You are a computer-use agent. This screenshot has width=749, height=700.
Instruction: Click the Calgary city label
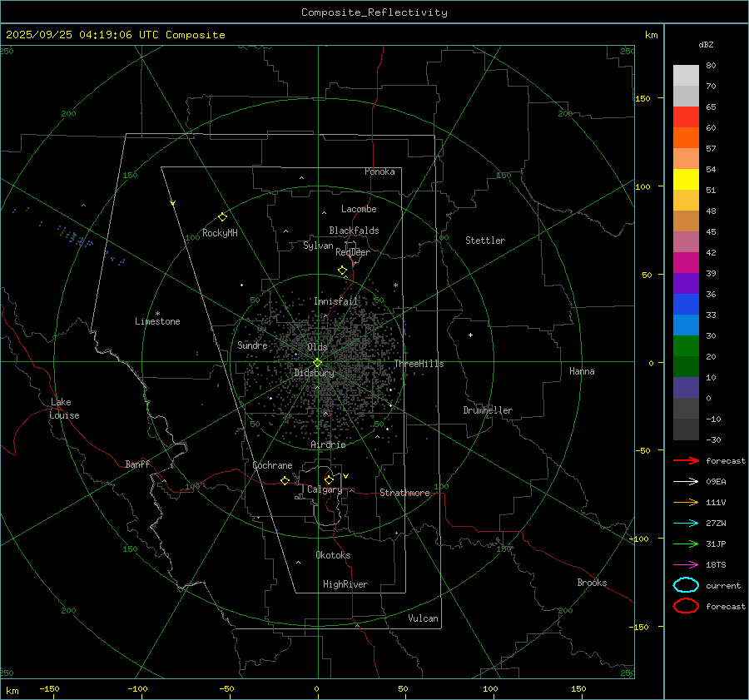(x=324, y=490)
